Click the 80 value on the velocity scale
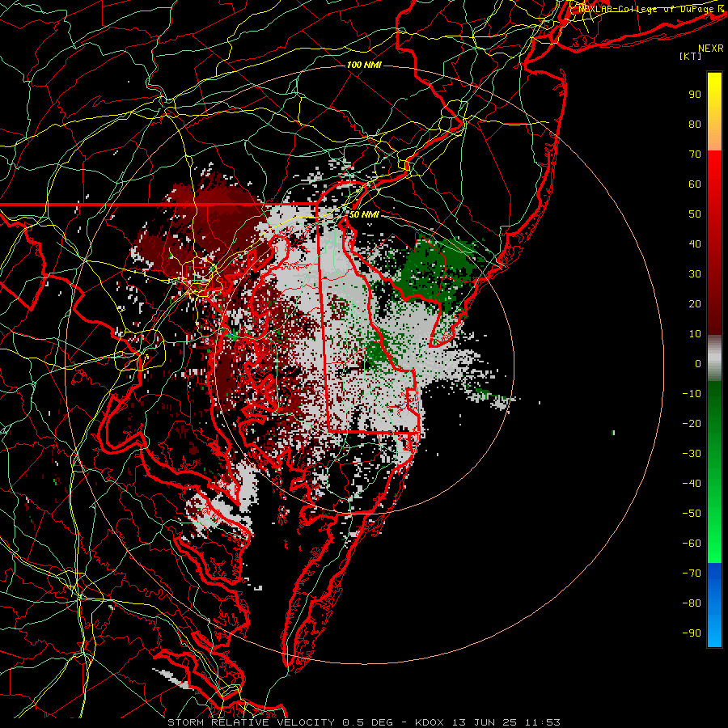 695,125
